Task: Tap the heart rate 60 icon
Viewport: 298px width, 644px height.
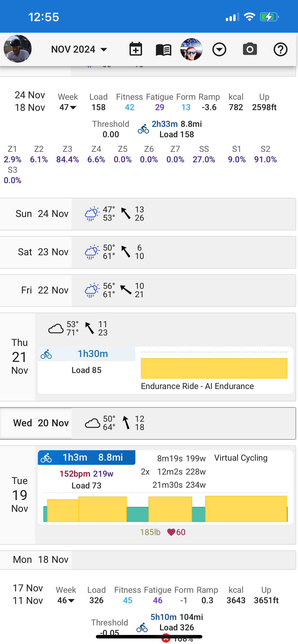Action: (171, 532)
